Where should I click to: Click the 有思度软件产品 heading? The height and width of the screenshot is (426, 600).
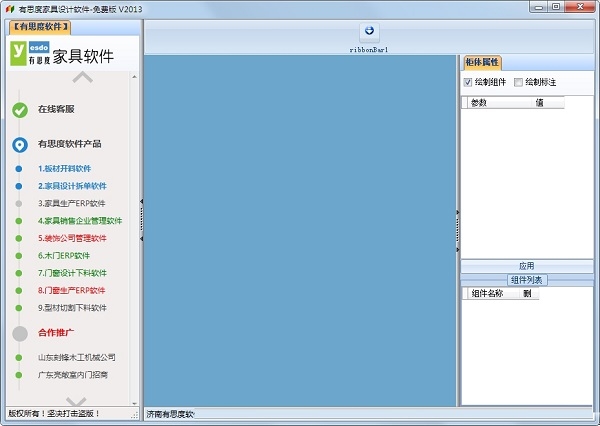(x=70, y=144)
